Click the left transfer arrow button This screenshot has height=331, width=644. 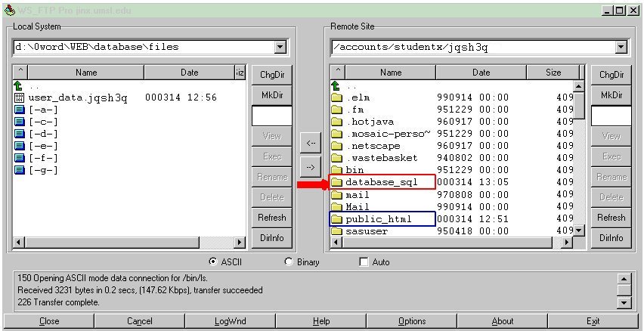[310, 142]
